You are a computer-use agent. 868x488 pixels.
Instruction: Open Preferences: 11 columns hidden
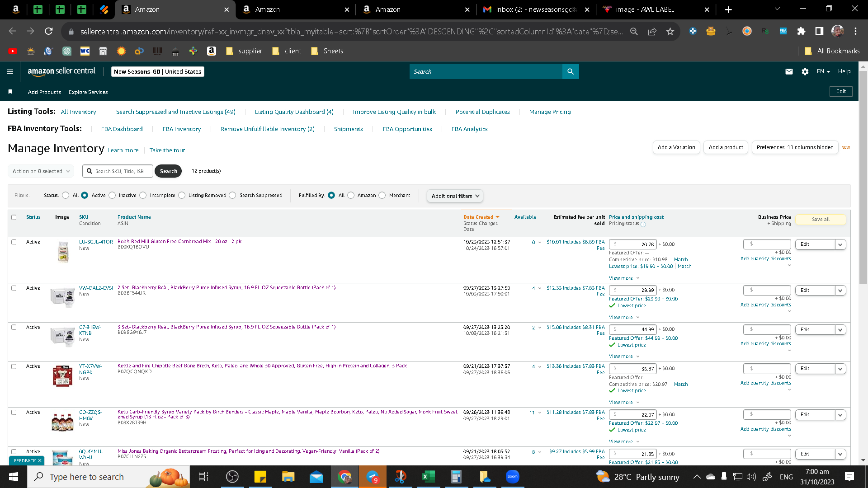coord(795,147)
